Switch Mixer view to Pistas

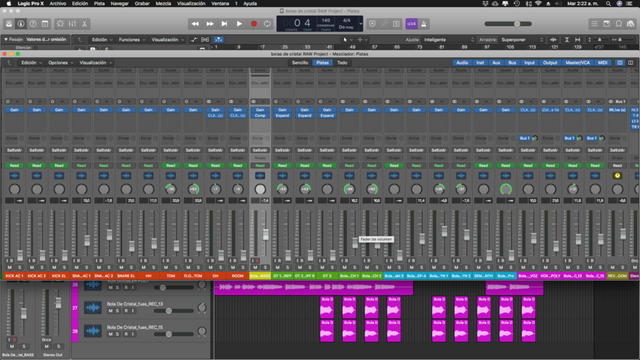(x=322, y=62)
